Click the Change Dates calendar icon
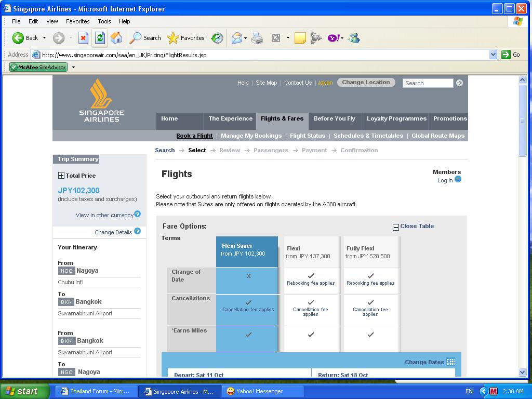 tap(450, 362)
